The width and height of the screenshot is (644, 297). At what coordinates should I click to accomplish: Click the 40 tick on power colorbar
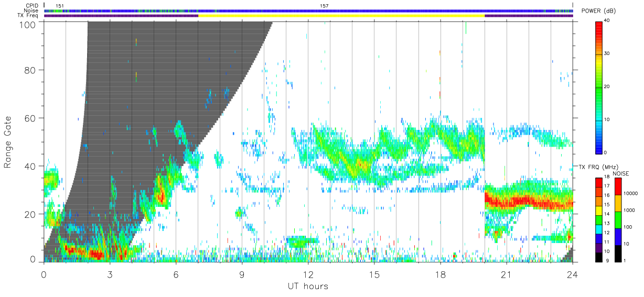click(x=607, y=21)
